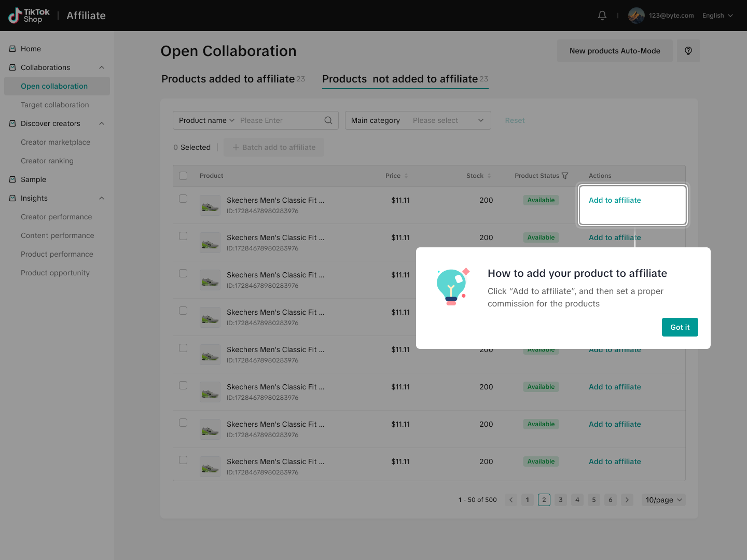This screenshot has width=747, height=560.
Task: Click the Discover creators sidebar icon
Action: click(x=12, y=123)
